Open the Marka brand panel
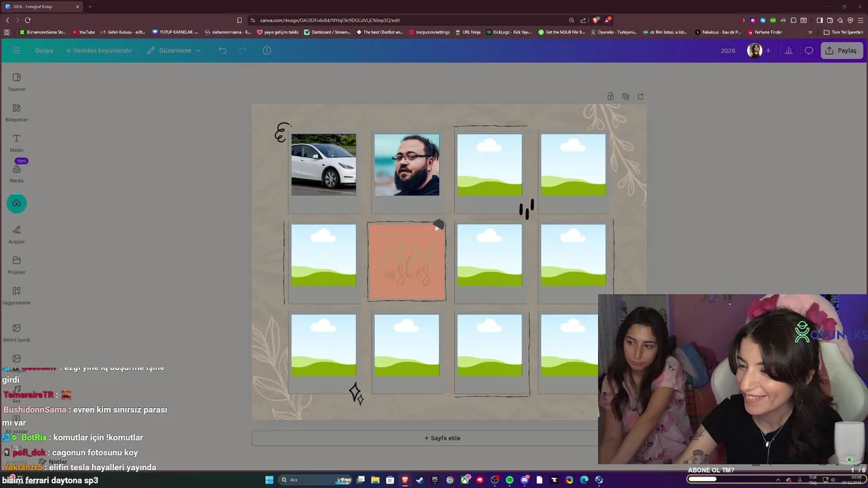 pos(16,174)
